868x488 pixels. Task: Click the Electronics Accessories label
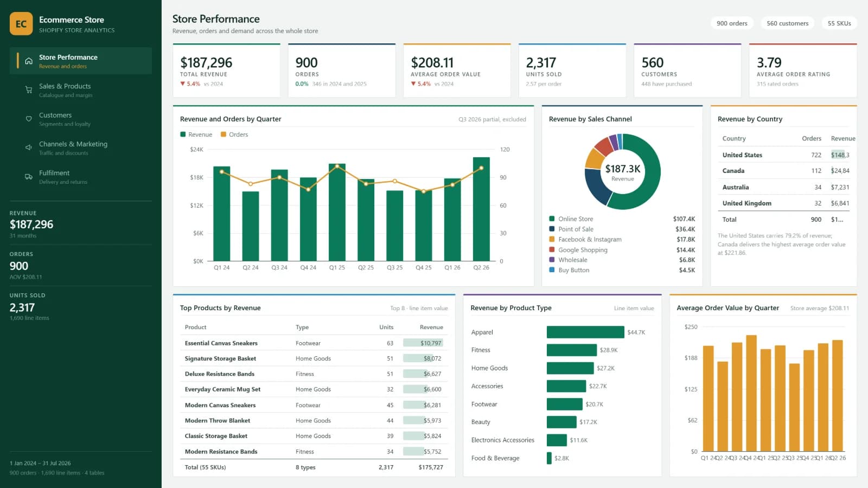(x=503, y=440)
